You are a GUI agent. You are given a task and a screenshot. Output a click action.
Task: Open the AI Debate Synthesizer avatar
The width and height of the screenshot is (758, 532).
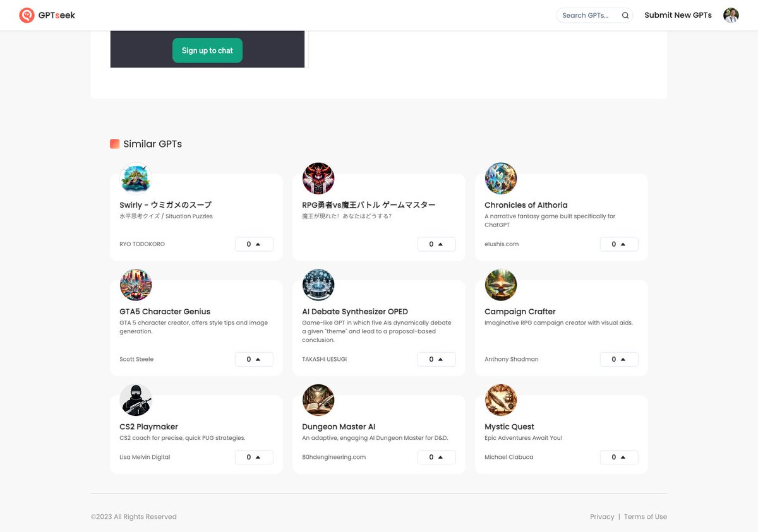pos(318,285)
